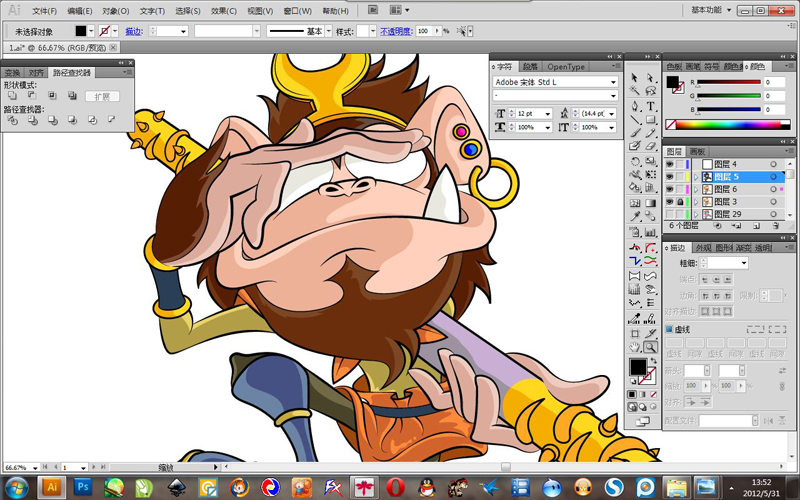Pick a color from the RGB spectrum bar
The height and width of the screenshot is (500, 800).
728,124
